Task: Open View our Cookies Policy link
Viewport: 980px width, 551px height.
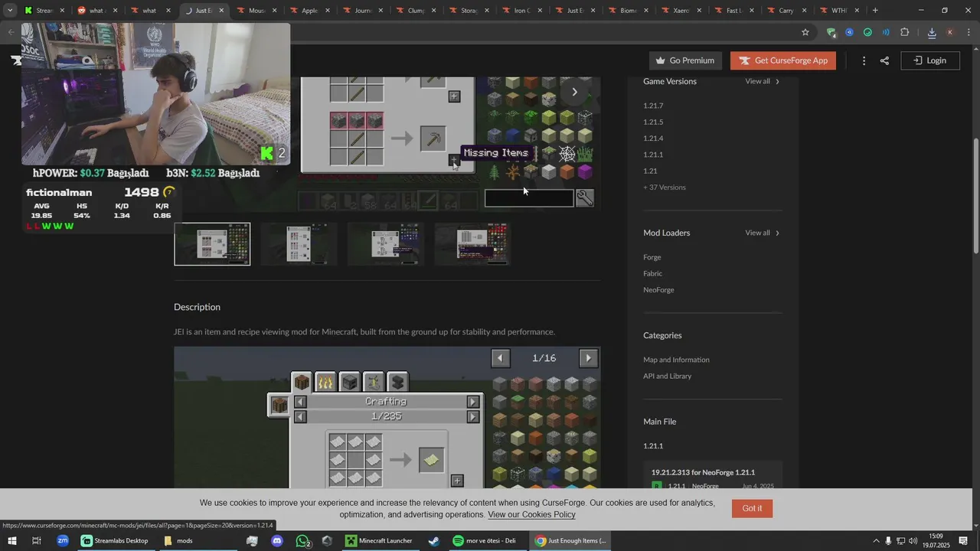Action: tap(531, 515)
